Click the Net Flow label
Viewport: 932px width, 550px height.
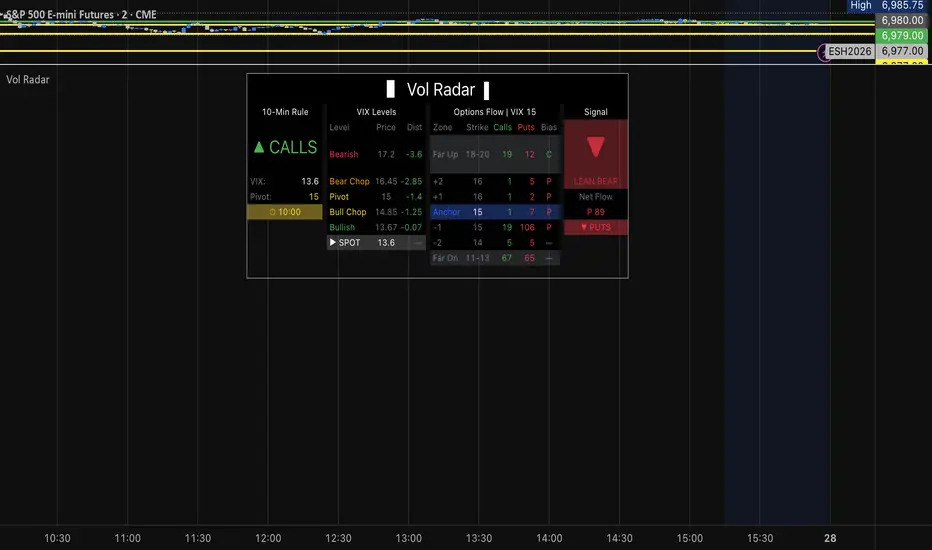point(596,197)
